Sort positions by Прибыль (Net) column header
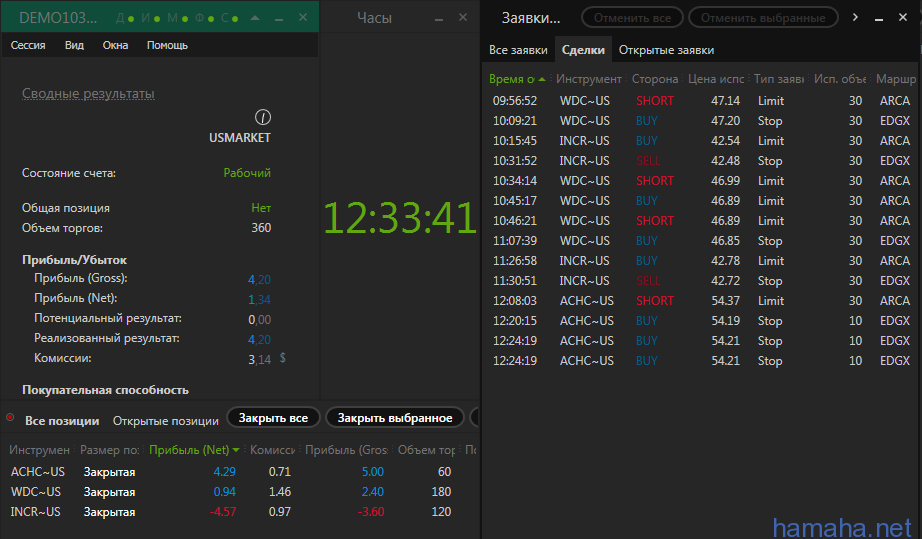This screenshot has height=539, width=922. pos(194,450)
